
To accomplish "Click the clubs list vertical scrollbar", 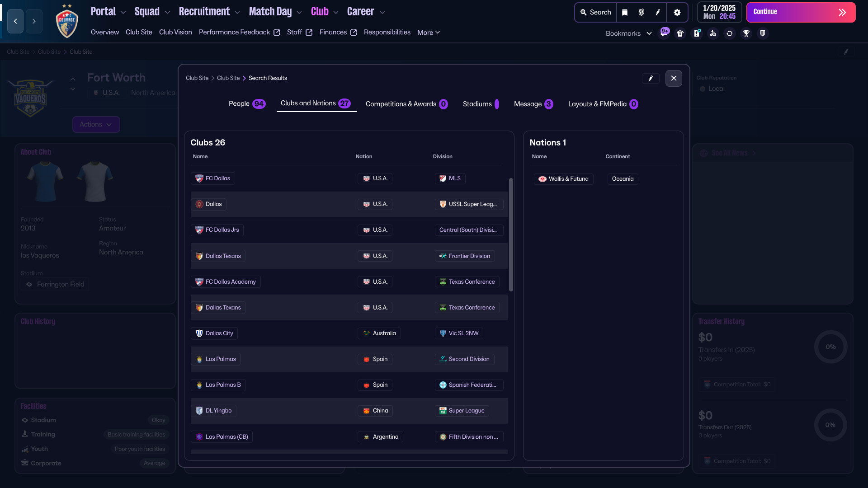I will point(511,235).
